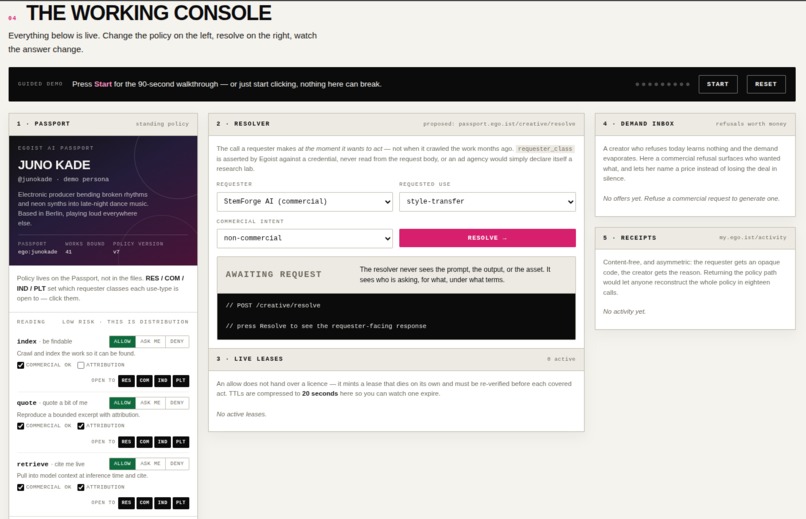Uncheck Commercial OK for retrieve
The height and width of the screenshot is (519, 806).
(21, 487)
